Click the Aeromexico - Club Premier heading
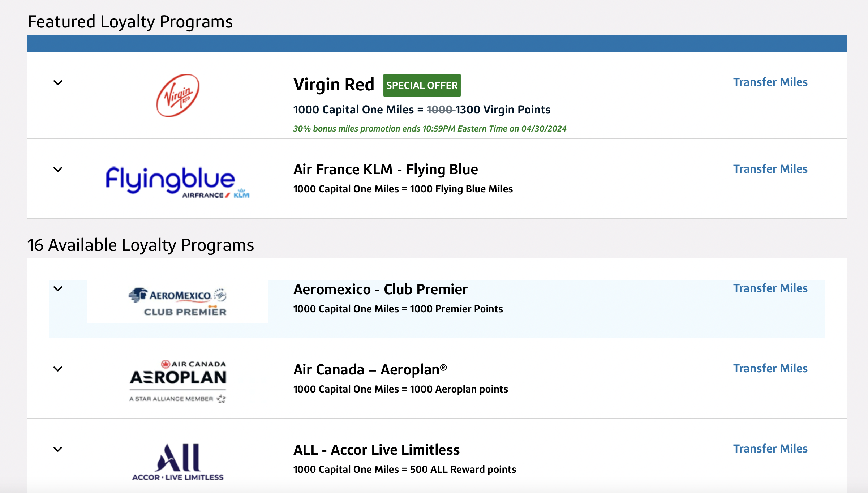 380,290
